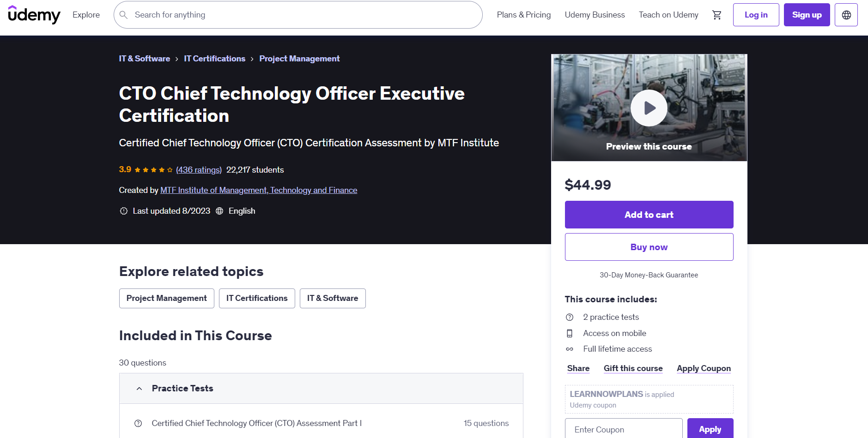Open CTO Assessment Part I test row
The width and height of the screenshot is (868, 438).
click(321, 423)
